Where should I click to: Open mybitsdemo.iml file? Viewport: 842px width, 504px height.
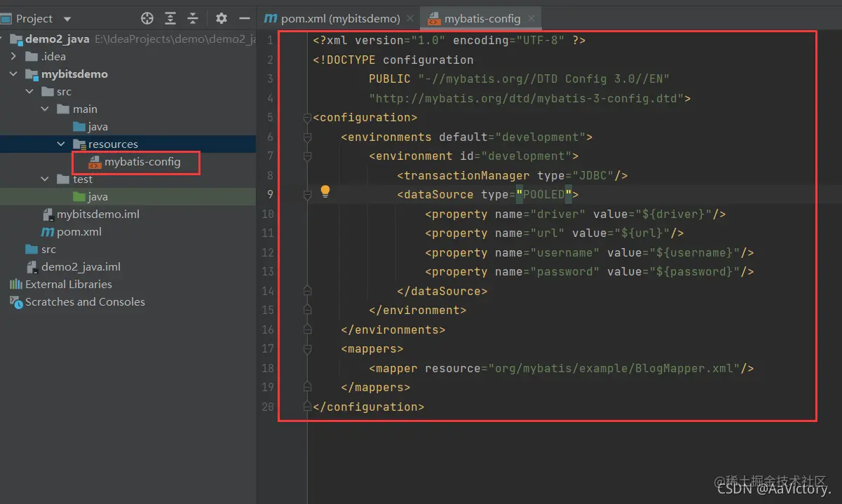tap(98, 214)
